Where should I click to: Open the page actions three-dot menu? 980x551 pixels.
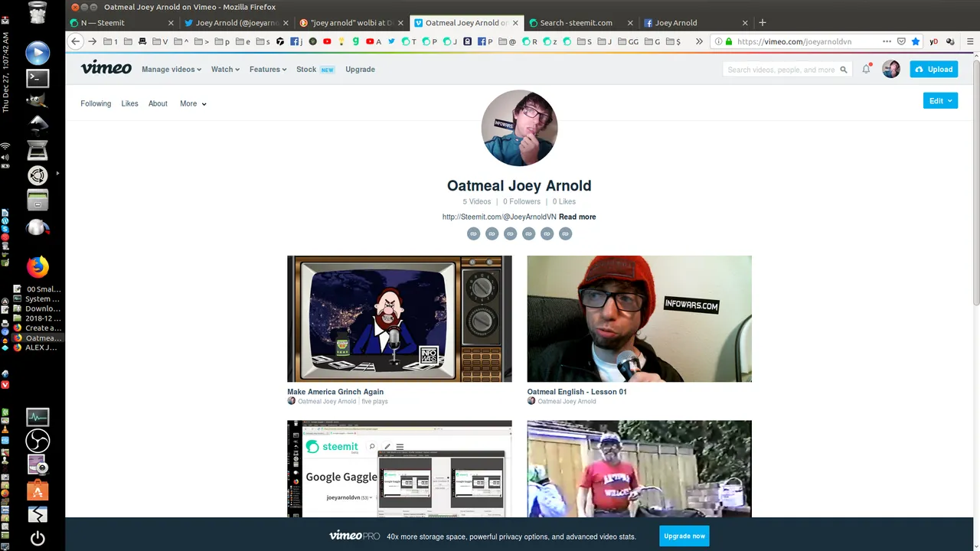click(887, 41)
